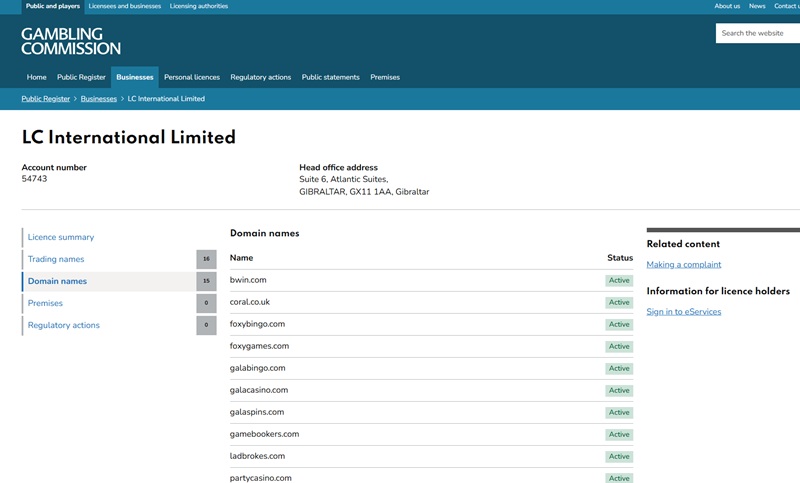Select the Businesses navigation item

(135, 77)
